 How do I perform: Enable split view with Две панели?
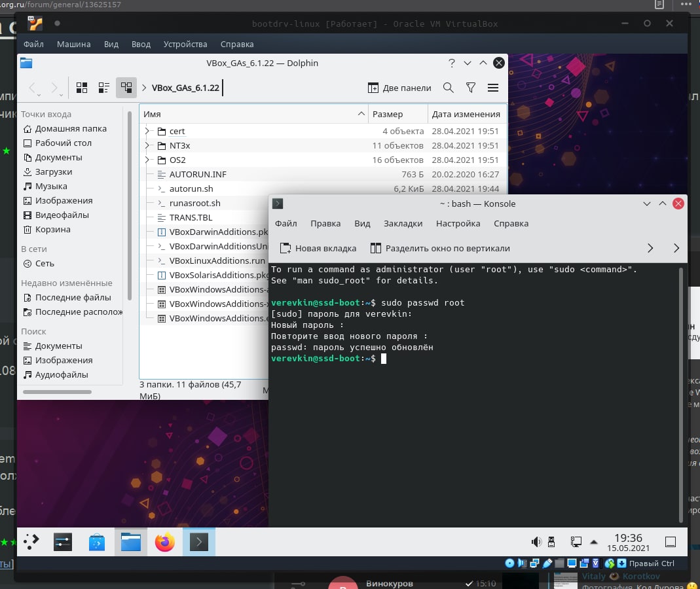[x=399, y=88]
